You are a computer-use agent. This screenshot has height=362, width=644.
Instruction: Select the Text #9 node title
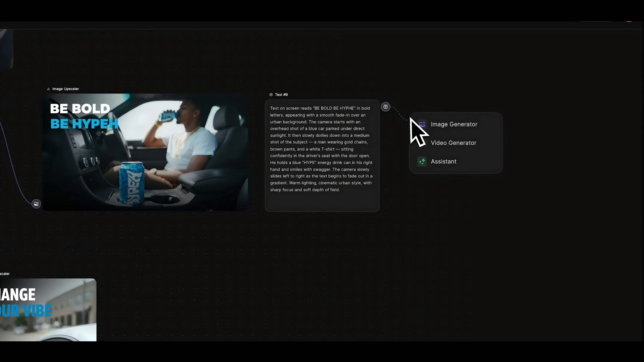tap(281, 95)
